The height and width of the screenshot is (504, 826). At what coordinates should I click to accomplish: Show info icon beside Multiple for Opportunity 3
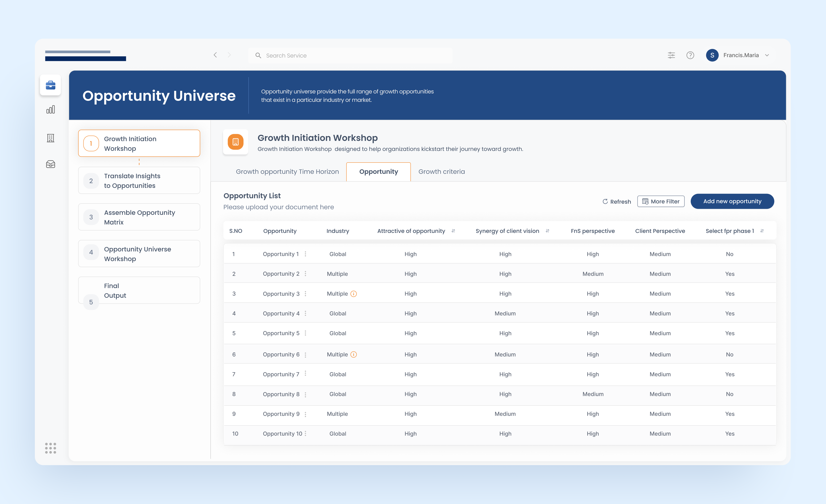point(354,294)
